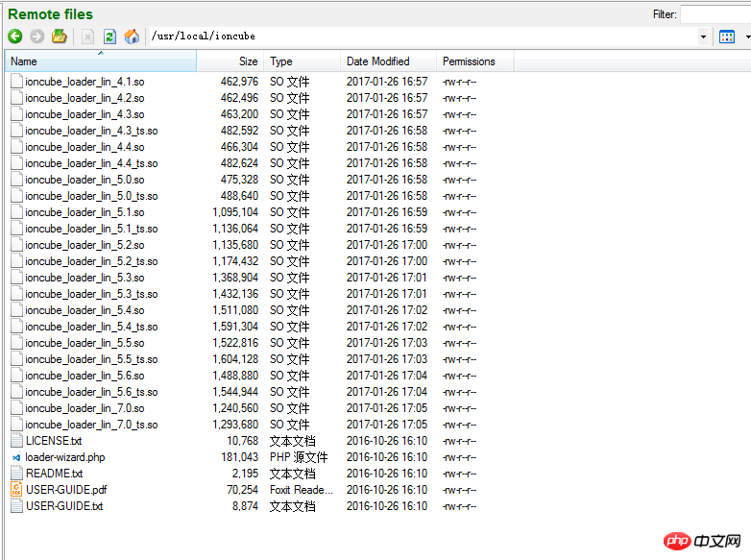Click the date 2017-01-26 17:05 of lin_7.0_ts.so
This screenshot has width=751, height=560.
pos(387,425)
